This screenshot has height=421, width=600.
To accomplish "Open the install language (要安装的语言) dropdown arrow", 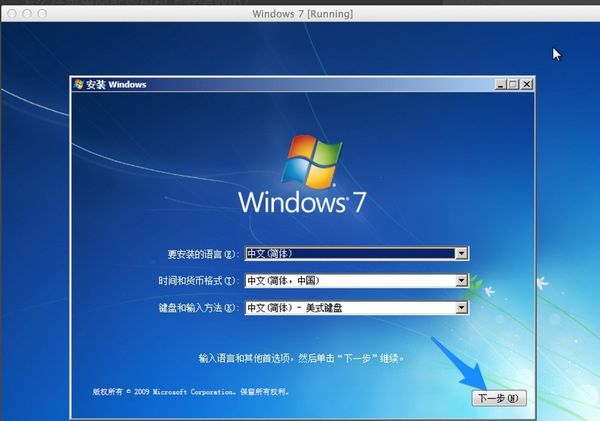I will point(461,253).
